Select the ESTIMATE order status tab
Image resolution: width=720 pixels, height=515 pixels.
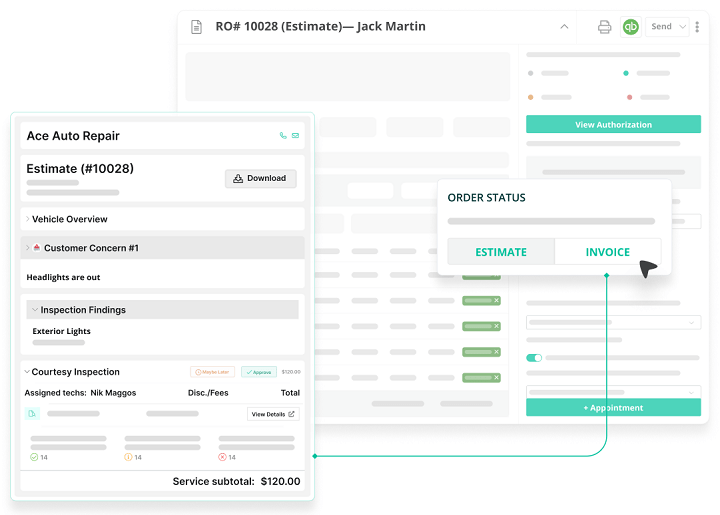pos(500,252)
